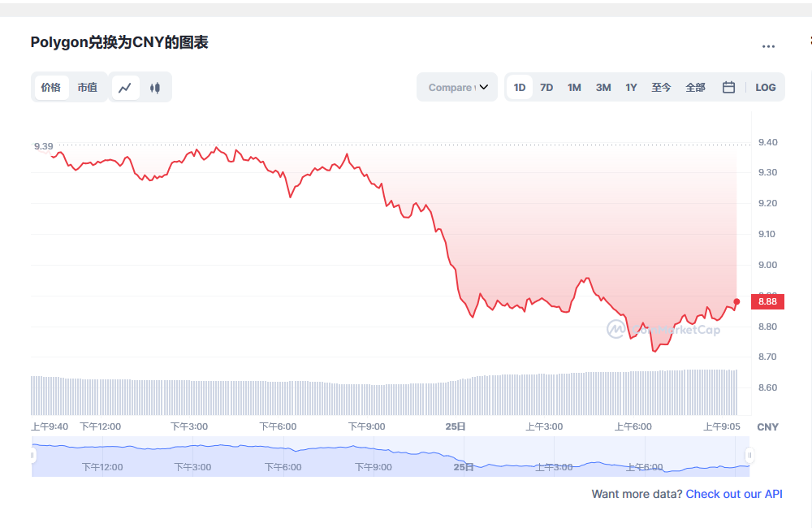This screenshot has width=812, height=528.
Task: Select the 1Y time range
Action: point(631,88)
